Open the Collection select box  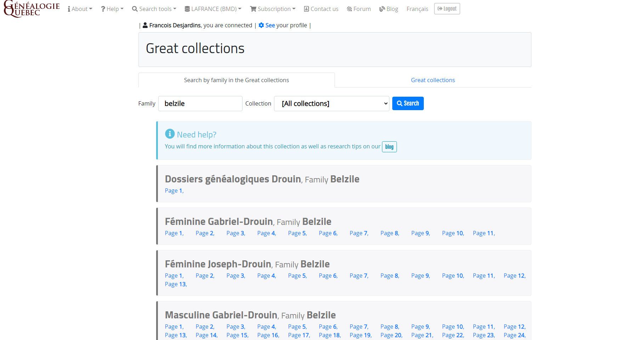tap(332, 103)
